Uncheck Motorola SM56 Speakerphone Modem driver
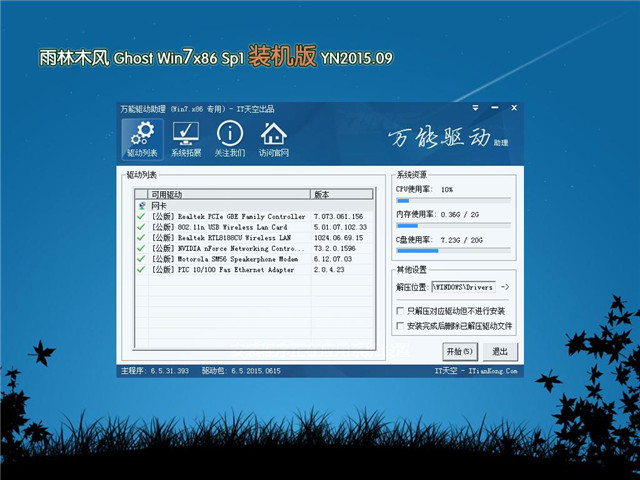640x480 pixels. tap(141, 259)
